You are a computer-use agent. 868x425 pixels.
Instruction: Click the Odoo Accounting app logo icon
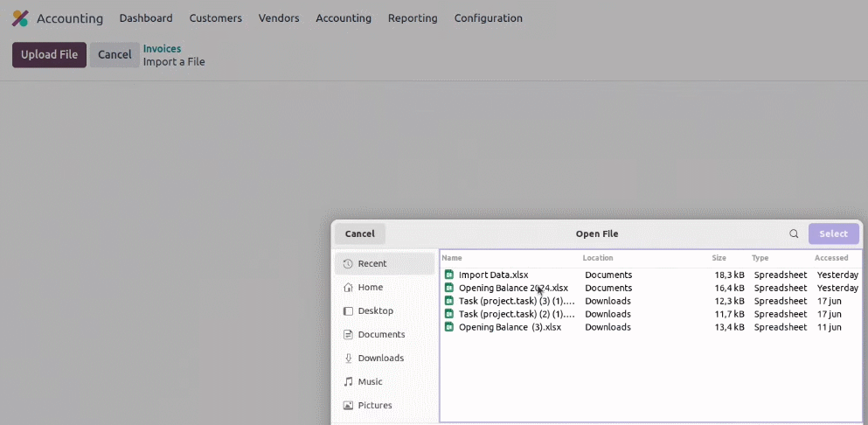tap(20, 18)
